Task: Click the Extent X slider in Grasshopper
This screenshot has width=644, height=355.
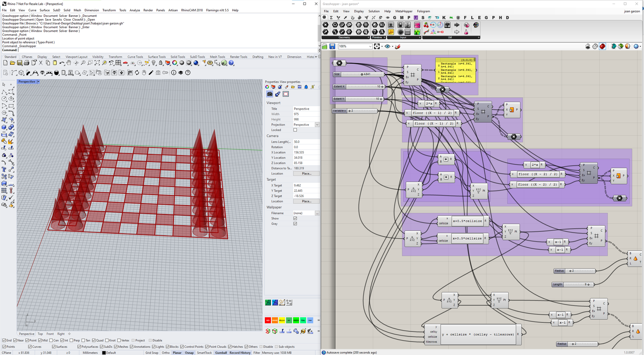Action: pos(359,87)
